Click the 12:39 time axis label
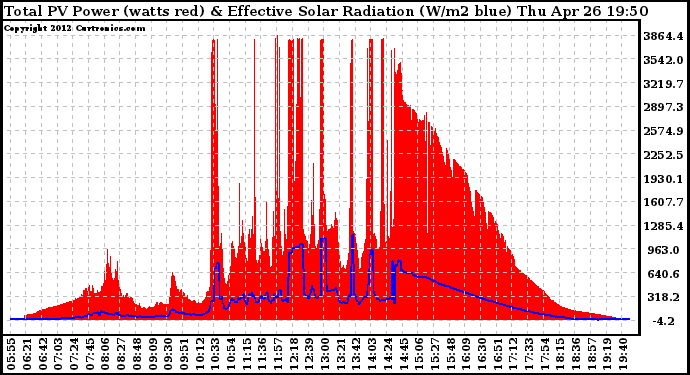This screenshot has height=375, width=690. (x=309, y=354)
